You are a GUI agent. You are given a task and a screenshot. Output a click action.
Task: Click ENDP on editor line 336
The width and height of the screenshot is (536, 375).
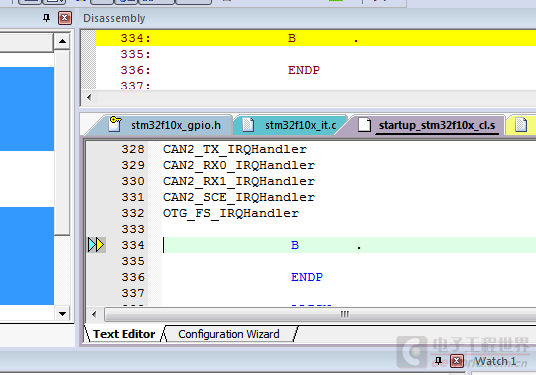[x=307, y=277]
